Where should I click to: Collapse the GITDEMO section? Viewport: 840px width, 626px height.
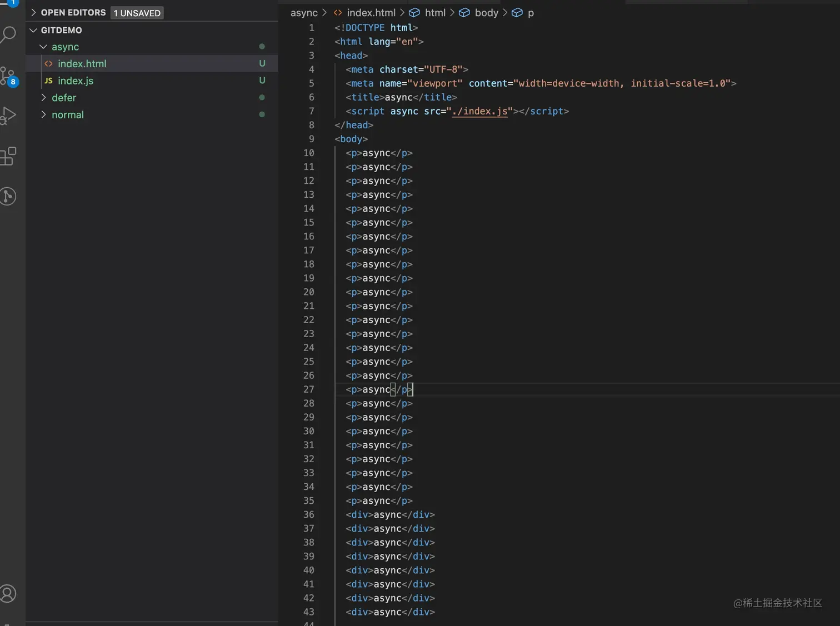click(33, 30)
